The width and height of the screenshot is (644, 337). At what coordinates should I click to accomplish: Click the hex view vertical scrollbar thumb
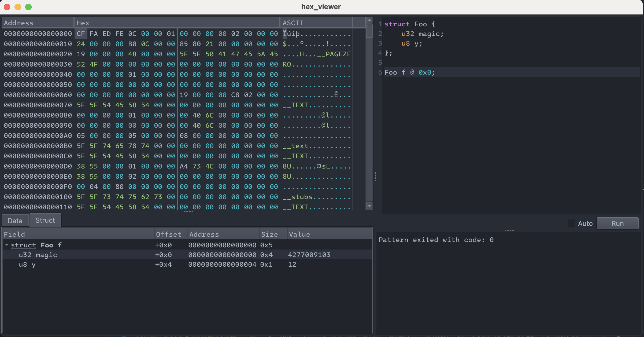(369, 32)
